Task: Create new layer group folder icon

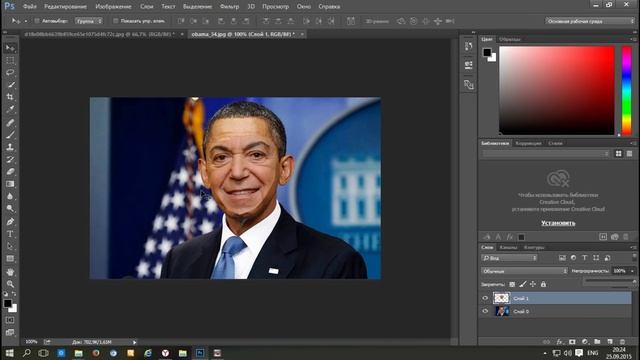Action: (597, 342)
